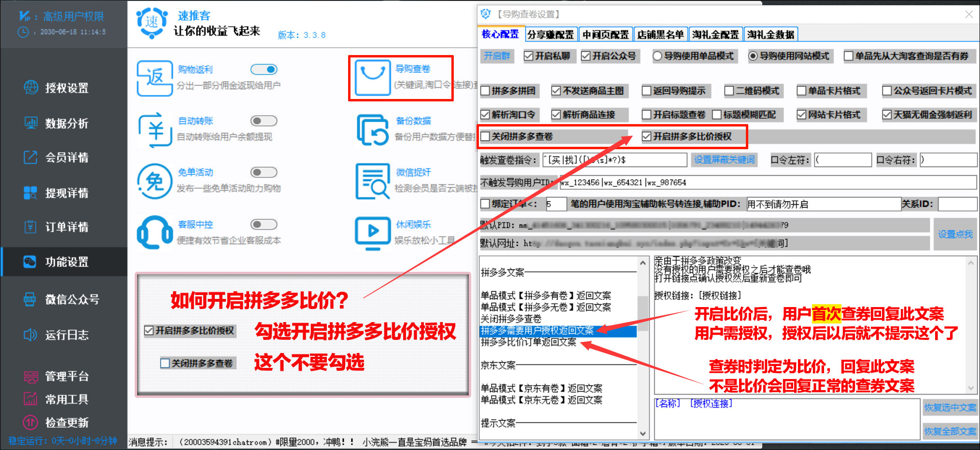Close the 导购查卷设置 dialog
980x450 pixels.
[x=969, y=14]
